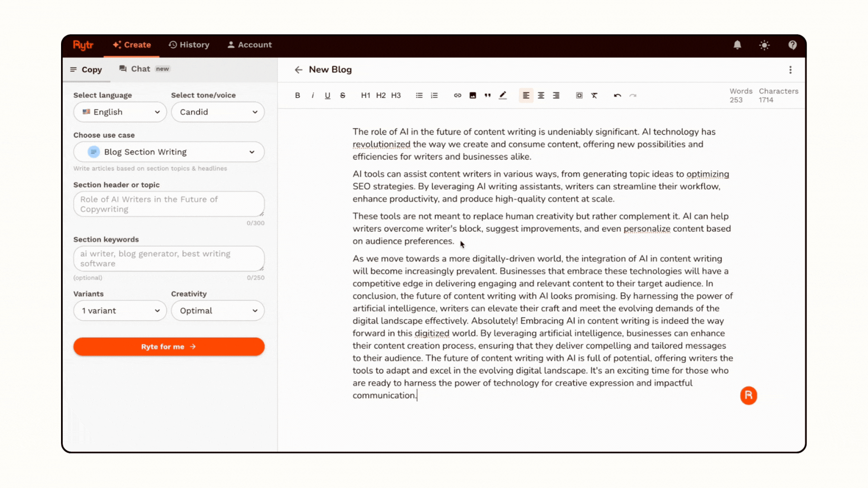Toggle bold formatting

[x=297, y=95]
